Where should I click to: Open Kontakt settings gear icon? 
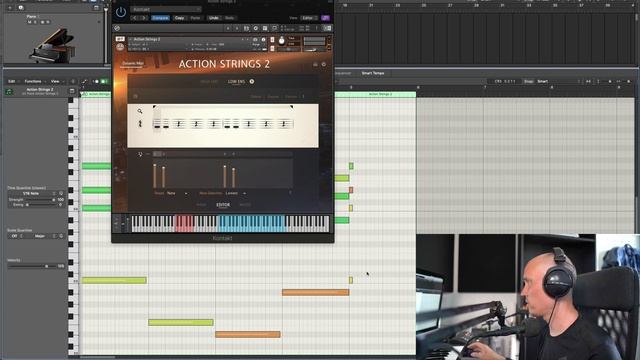(256, 28)
